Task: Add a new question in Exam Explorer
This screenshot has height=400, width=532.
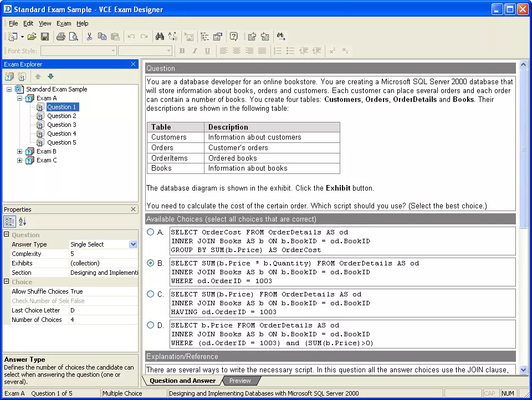Action: coord(21,76)
